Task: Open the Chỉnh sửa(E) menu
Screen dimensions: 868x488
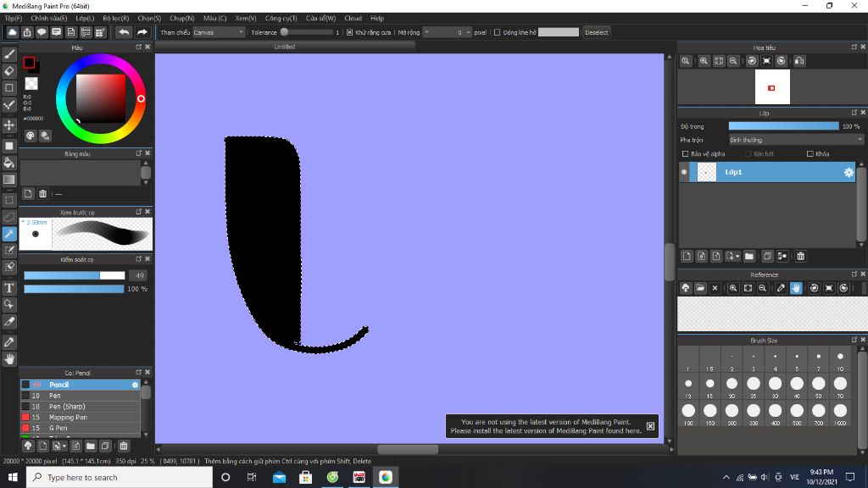Action: click(48, 19)
